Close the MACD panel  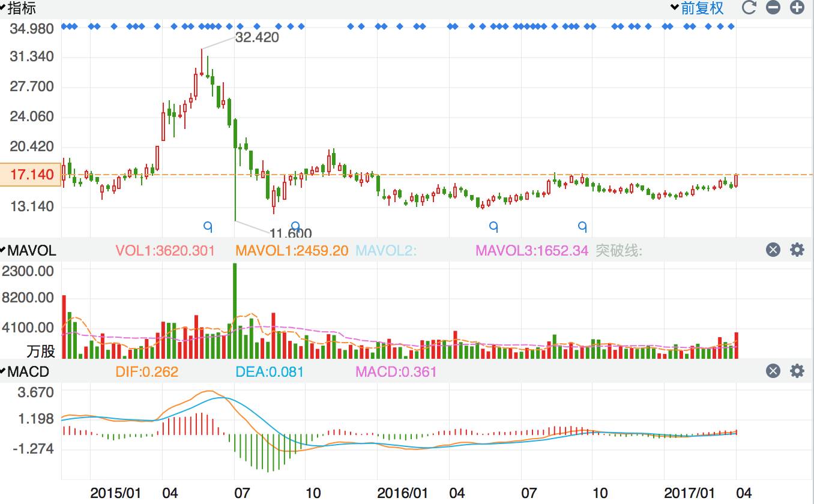773,371
